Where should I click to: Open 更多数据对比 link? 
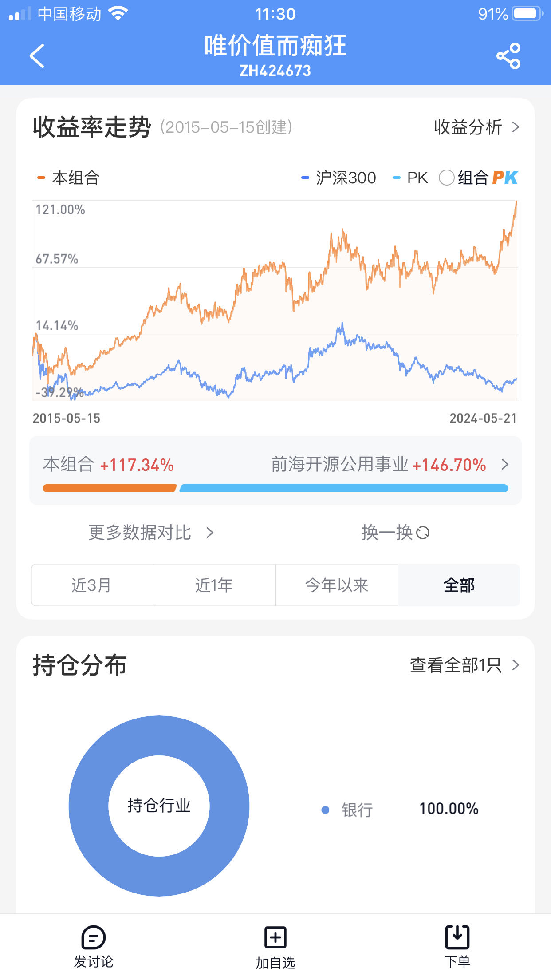point(151,532)
